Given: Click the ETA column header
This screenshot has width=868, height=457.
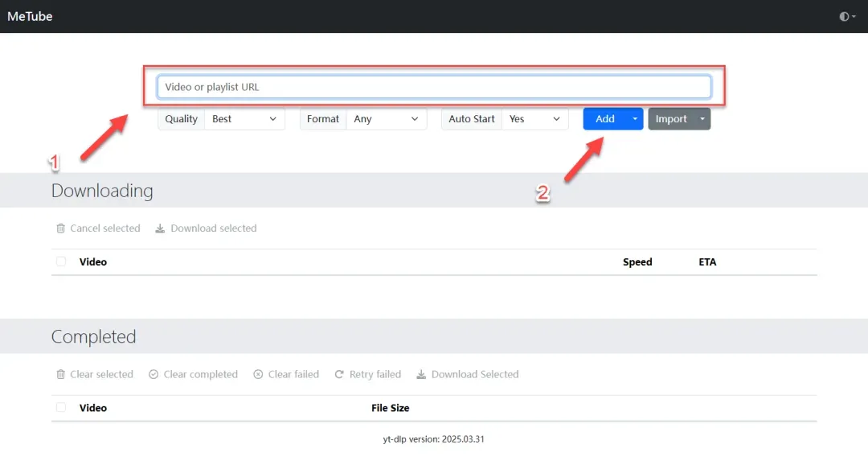Looking at the screenshot, I should (x=707, y=262).
